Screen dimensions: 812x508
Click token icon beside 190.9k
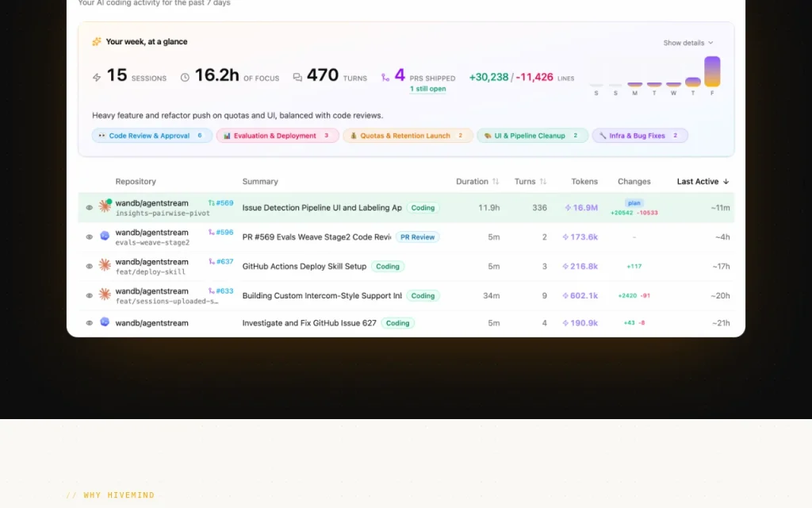565,323
